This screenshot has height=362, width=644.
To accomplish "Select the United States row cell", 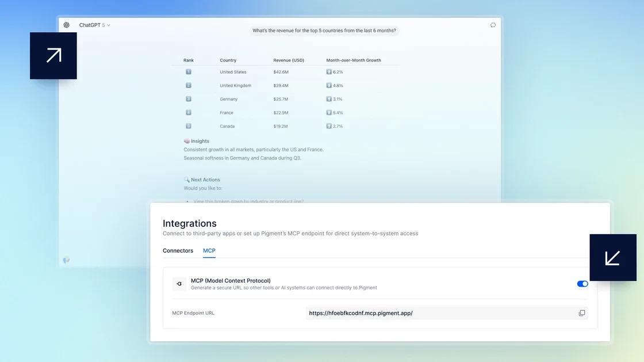I will pos(233,72).
